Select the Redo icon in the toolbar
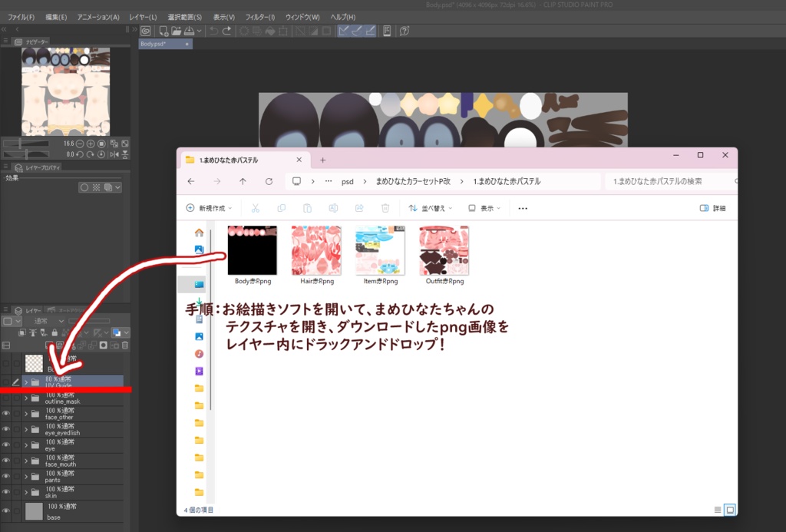Viewport: 786px width, 532px height. pyautogui.click(x=227, y=31)
